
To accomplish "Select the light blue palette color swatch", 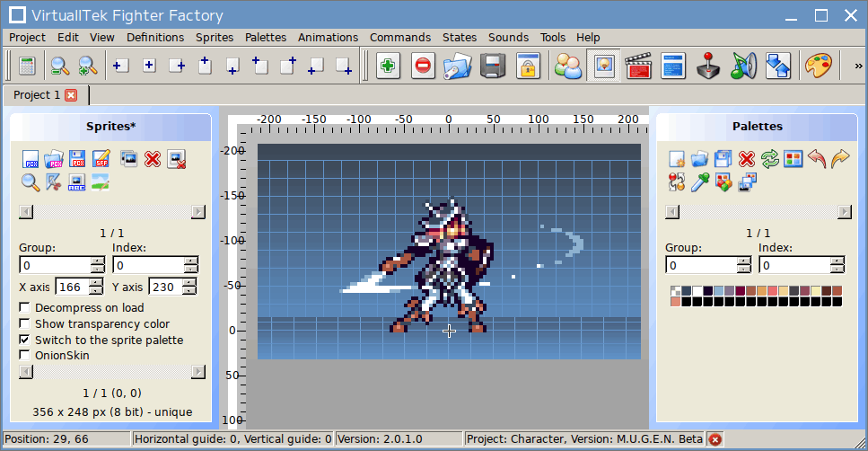I will coord(718,291).
